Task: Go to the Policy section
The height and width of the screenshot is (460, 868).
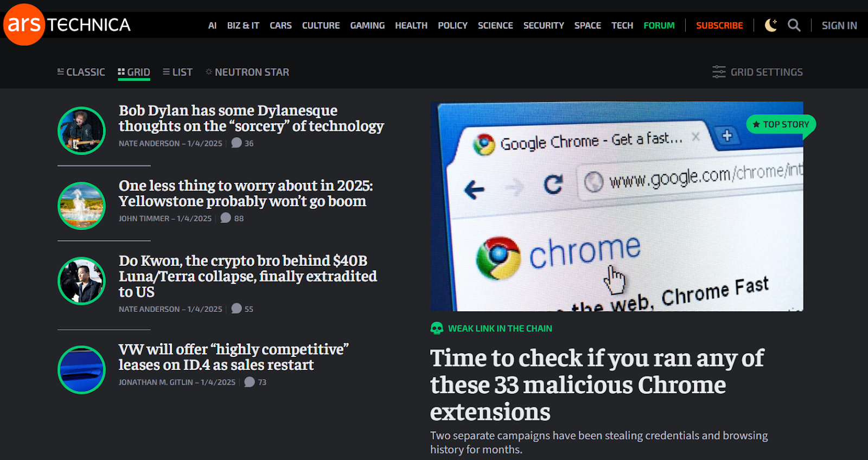Action: click(x=452, y=25)
